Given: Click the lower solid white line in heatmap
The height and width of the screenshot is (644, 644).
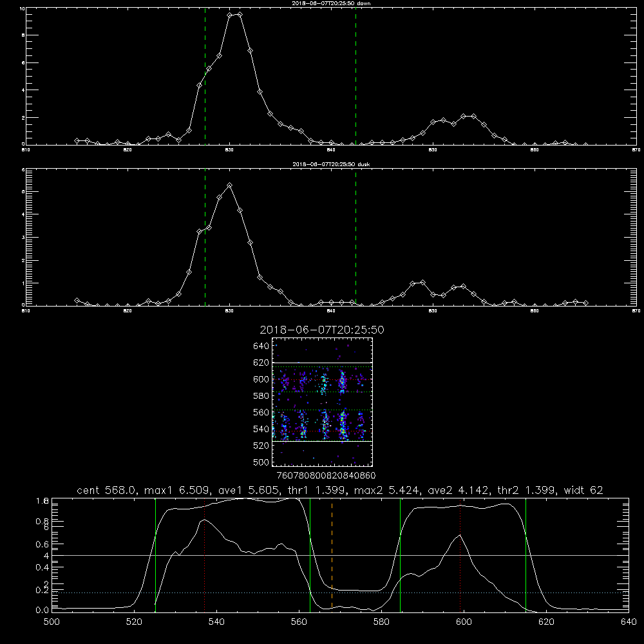Looking at the screenshot, I should coord(322,441).
